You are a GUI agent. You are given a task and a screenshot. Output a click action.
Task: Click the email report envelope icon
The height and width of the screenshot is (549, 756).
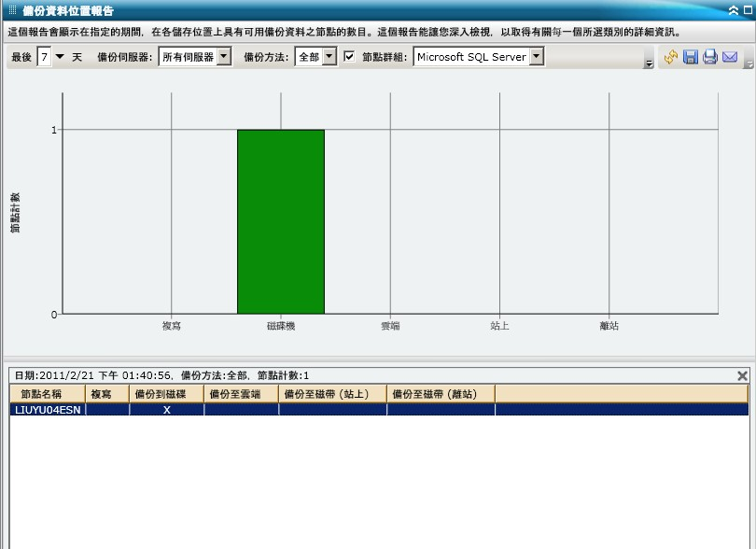tap(730, 57)
